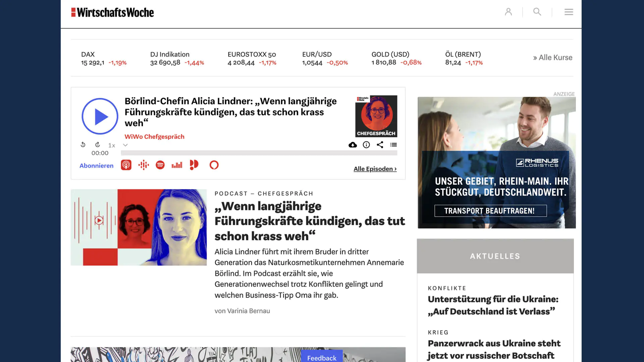Open the user account icon
Viewport: 644px width, 362px height.
508,12
